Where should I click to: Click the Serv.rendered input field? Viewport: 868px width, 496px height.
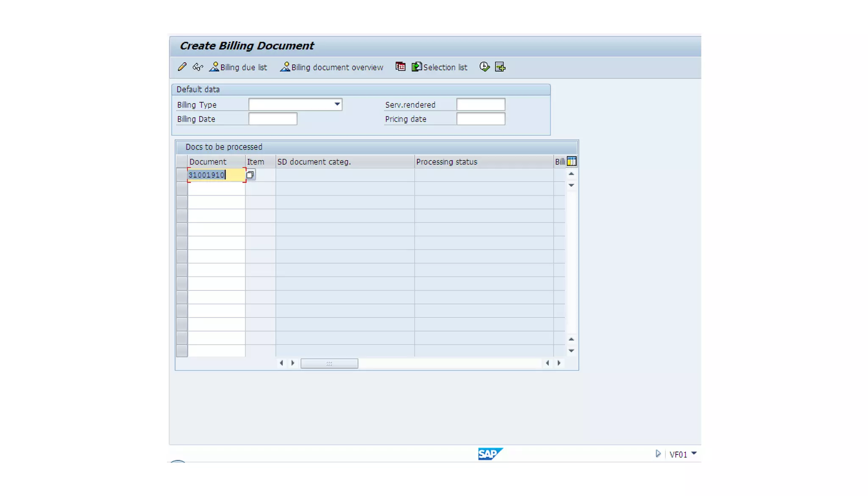point(481,105)
